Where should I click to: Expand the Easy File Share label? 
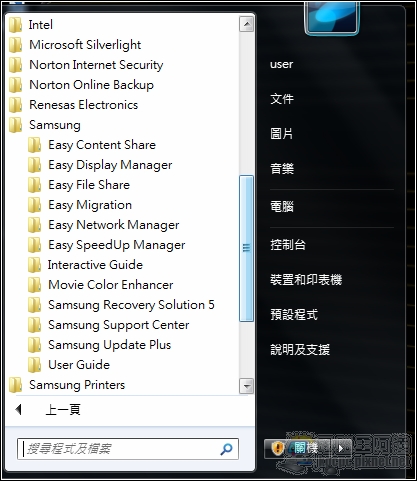pyautogui.click(x=89, y=185)
